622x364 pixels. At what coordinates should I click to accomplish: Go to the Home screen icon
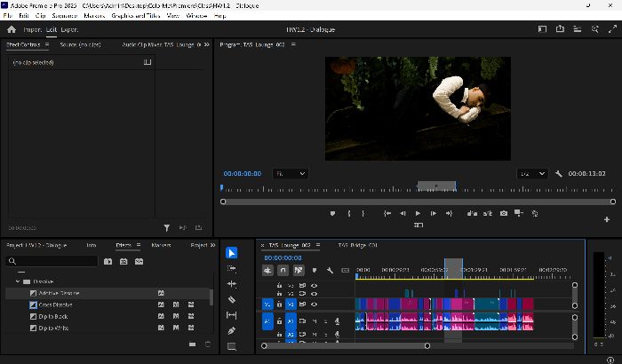[12, 29]
